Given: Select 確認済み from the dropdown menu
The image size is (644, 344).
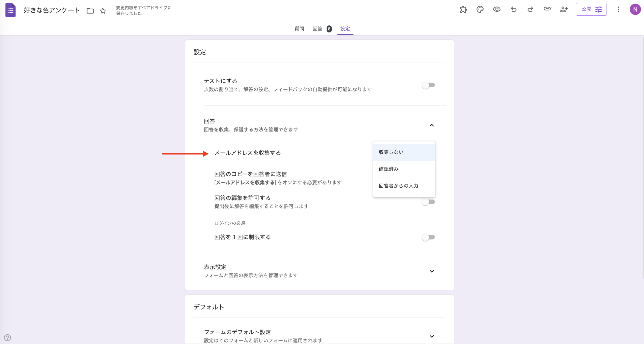Looking at the screenshot, I should [388, 169].
